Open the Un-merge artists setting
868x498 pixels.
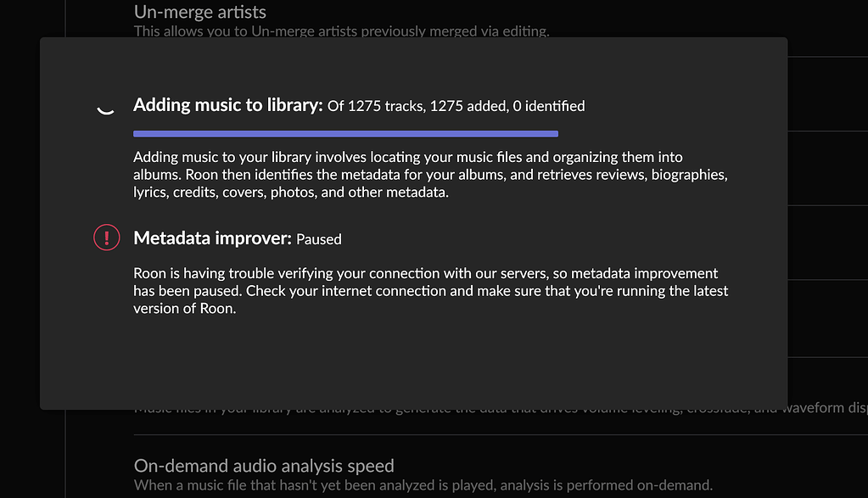click(x=199, y=12)
